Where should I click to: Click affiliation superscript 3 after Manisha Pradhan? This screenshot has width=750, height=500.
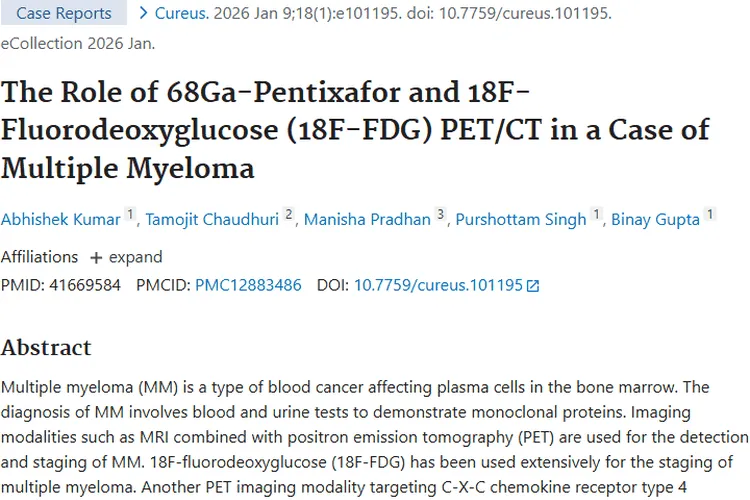(x=440, y=215)
